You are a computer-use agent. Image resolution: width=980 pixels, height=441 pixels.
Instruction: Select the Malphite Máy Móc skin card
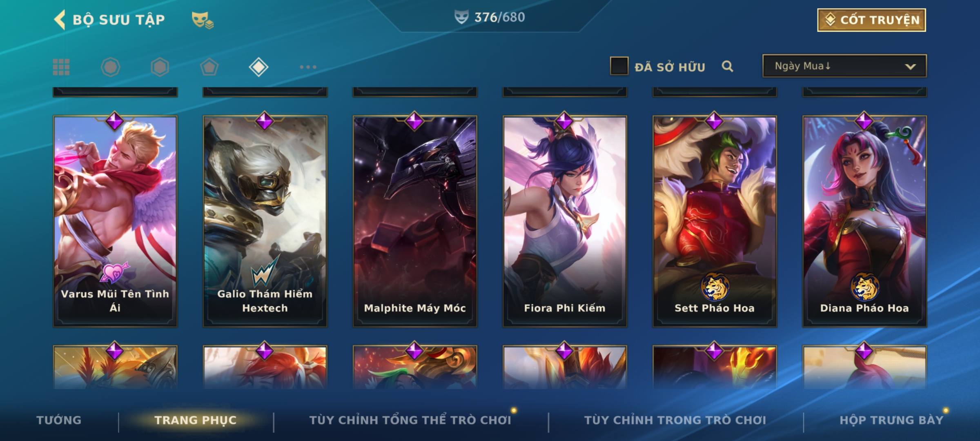(x=415, y=221)
